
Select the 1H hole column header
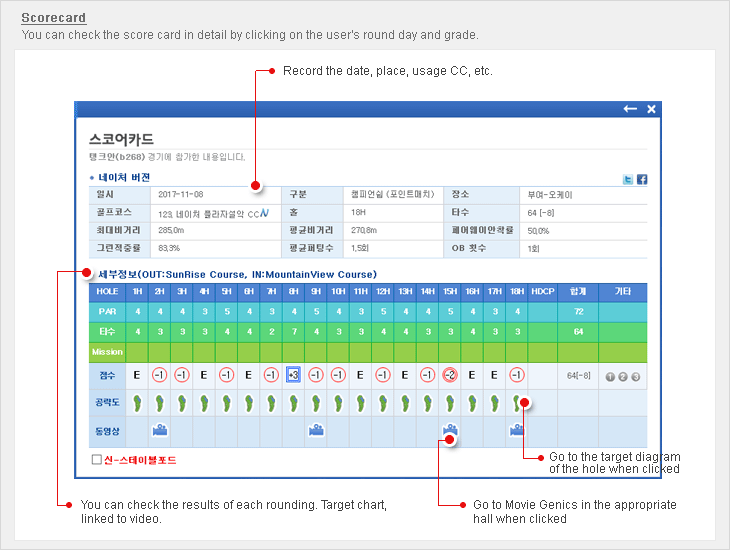tap(137, 292)
